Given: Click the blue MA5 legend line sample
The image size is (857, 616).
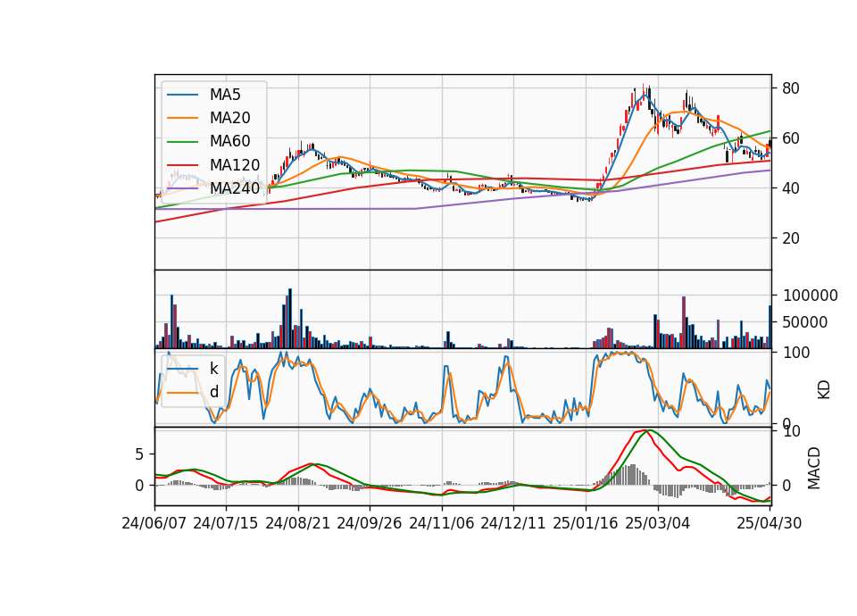Looking at the screenshot, I should [x=182, y=95].
